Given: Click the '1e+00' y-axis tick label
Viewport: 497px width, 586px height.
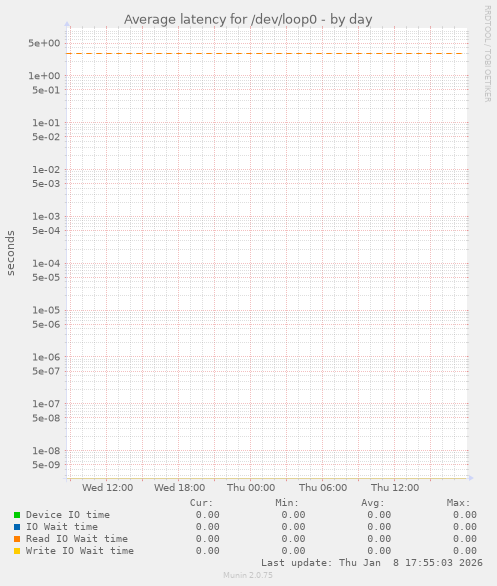Looking at the screenshot, I should [x=44, y=76].
